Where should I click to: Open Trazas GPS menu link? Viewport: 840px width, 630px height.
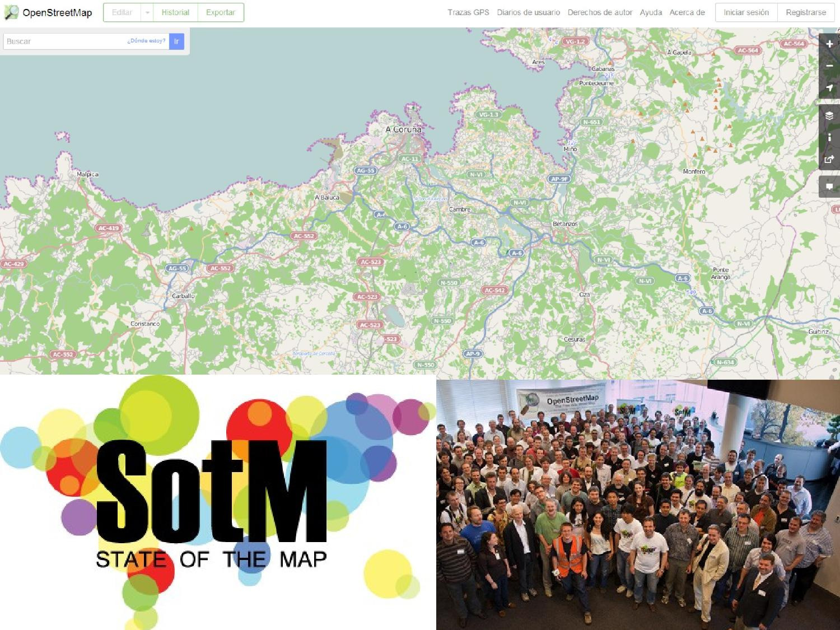point(468,12)
